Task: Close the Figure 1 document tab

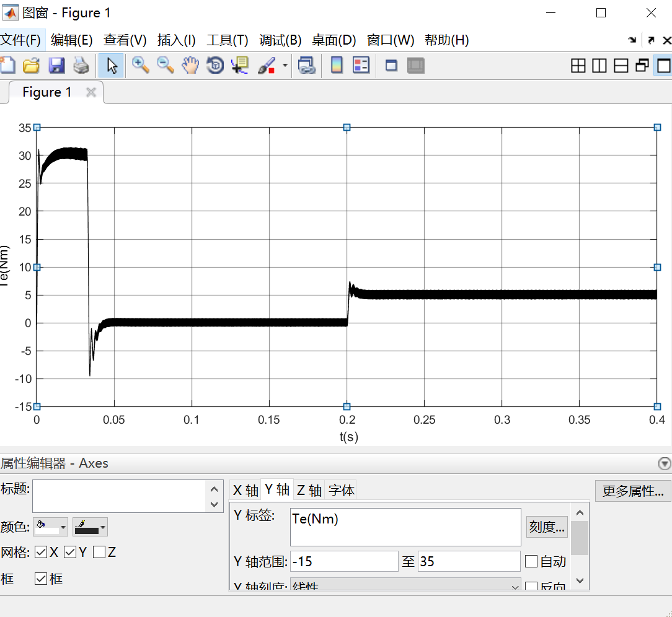Action: click(x=91, y=92)
